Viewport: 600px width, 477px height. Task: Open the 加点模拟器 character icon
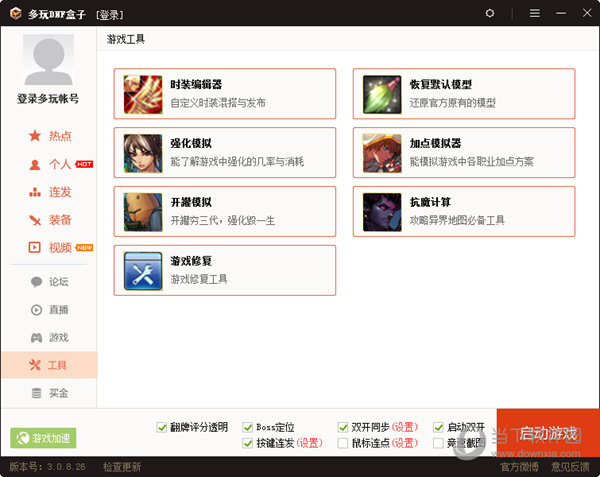382,153
